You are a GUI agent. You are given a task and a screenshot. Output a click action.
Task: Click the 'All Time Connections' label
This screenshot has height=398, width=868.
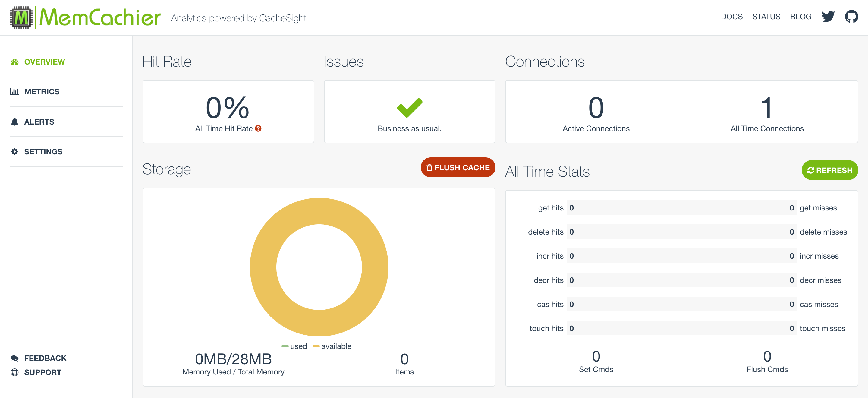coord(767,128)
